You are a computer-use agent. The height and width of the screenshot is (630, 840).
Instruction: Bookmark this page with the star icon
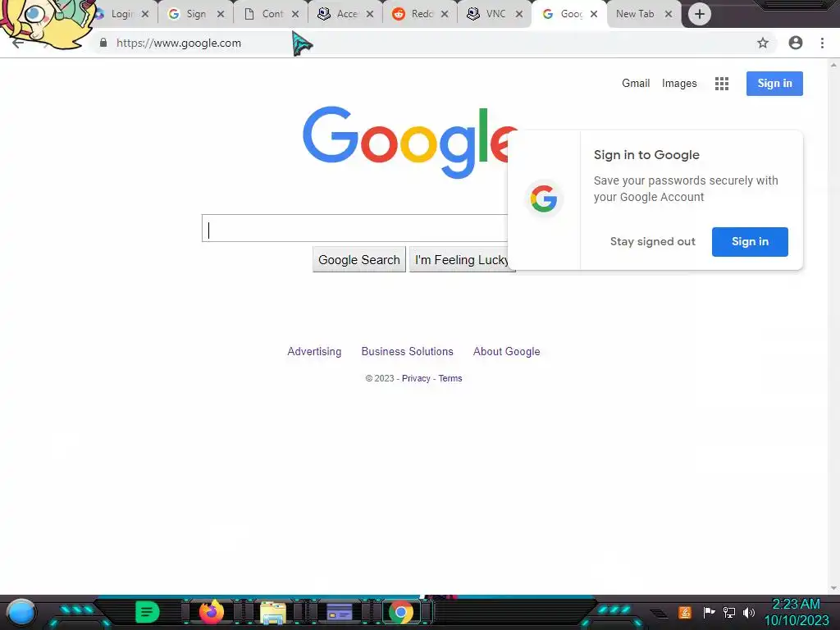coord(763,43)
